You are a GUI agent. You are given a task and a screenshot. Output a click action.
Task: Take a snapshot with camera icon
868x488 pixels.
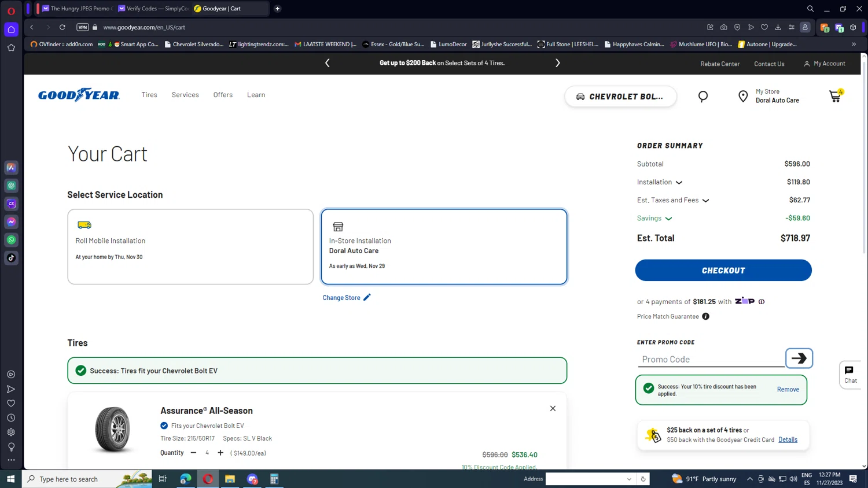pyautogui.click(x=724, y=27)
